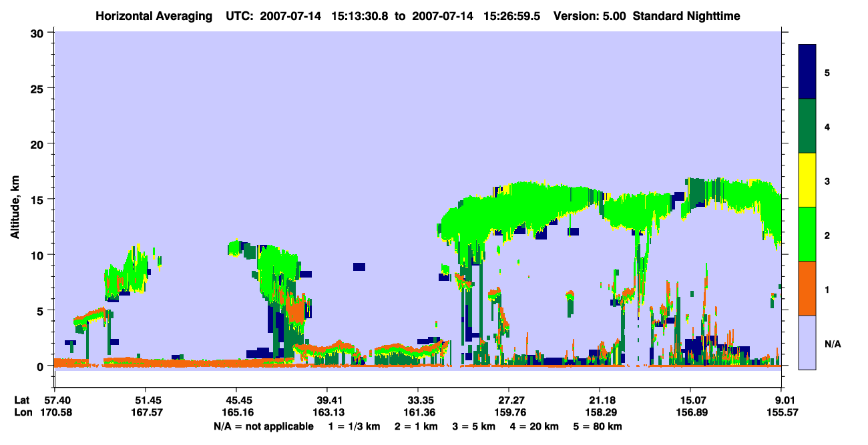Click longitude value 161.36

pos(418,413)
